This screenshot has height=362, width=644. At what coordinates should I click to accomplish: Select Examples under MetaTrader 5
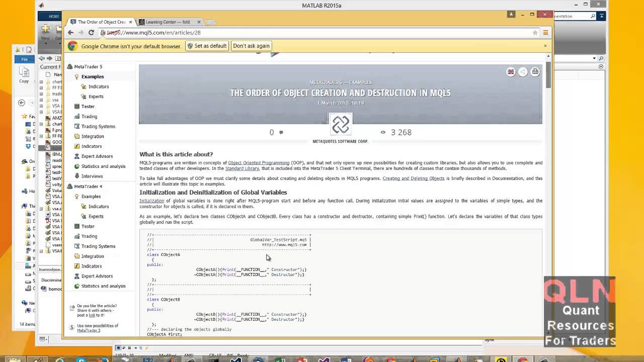coord(93,76)
